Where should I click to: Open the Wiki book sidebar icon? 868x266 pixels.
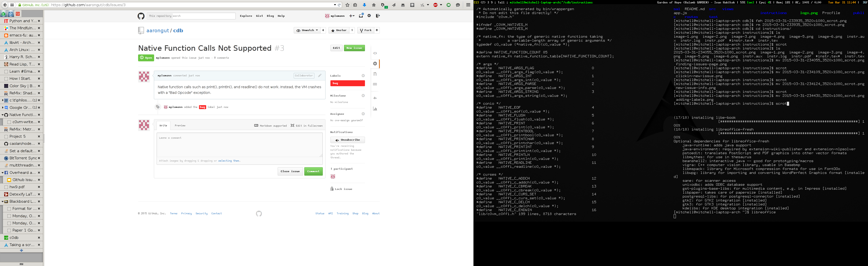pos(375,84)
